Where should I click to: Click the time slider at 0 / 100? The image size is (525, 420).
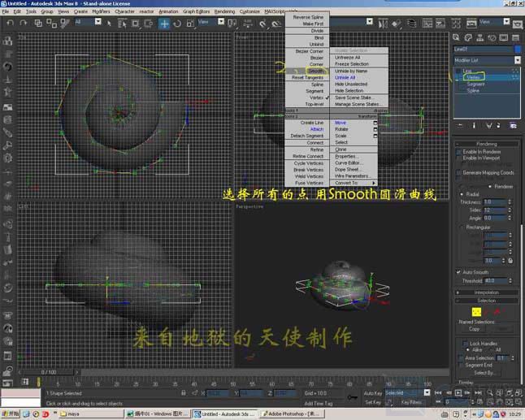click(49, 372)
